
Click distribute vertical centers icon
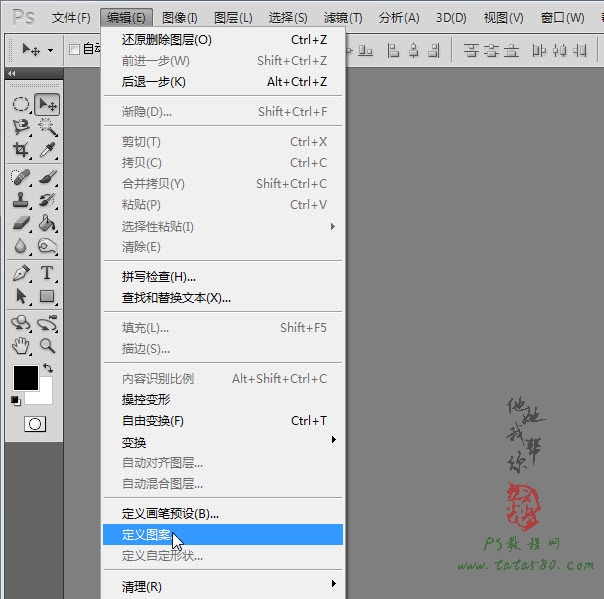pyautogui.click(x=492, y=50)
